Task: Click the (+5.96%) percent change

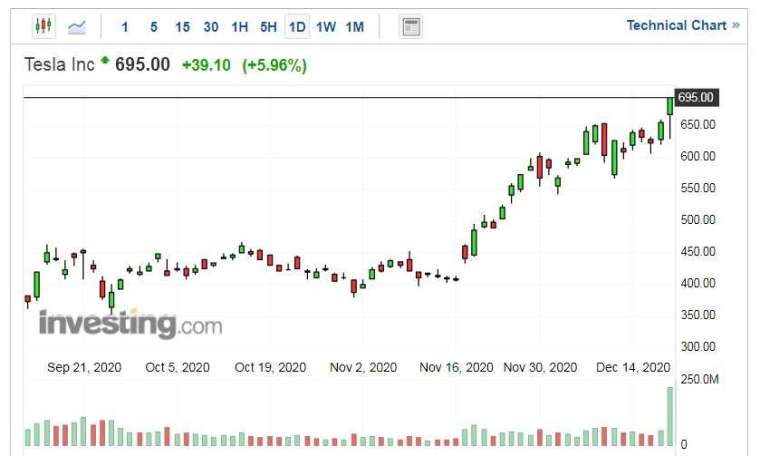Action: pyautogui.click(x=274, y=65)
